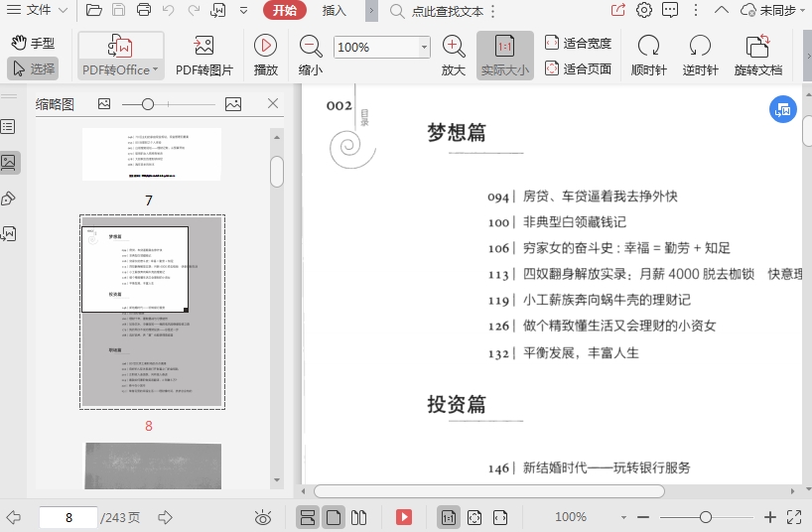Open the vertical more options menu
This screenshot has height=532, width=812.
coord(696,10)
